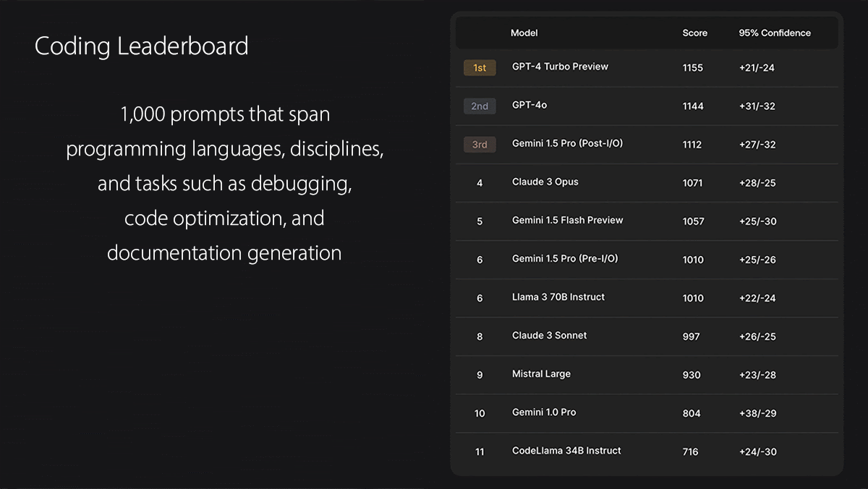868x489 pixels.
Task: Click the +38/-29 confidence value
Action: (757, 413)
